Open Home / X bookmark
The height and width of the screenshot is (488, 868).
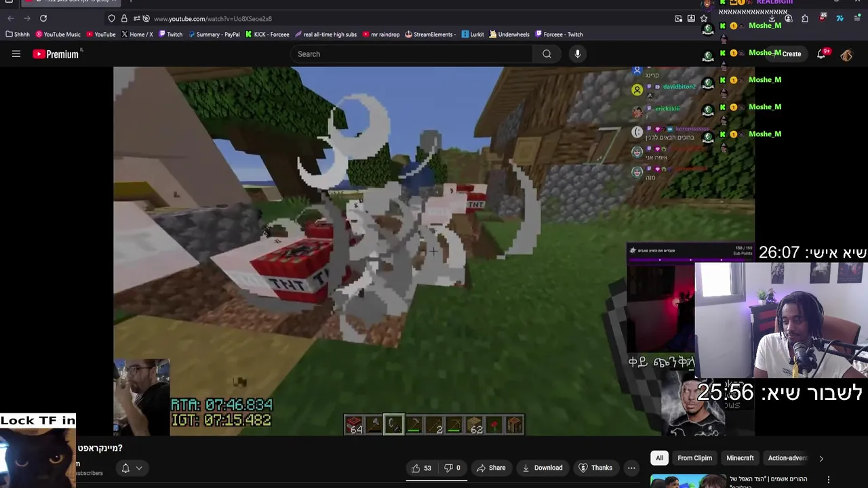(137, 35)
